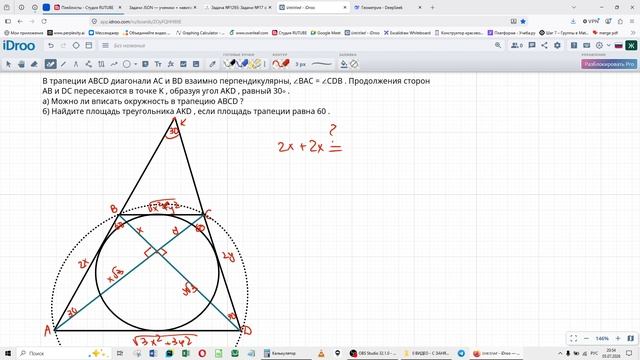Select the polyline connector tool

89,64
